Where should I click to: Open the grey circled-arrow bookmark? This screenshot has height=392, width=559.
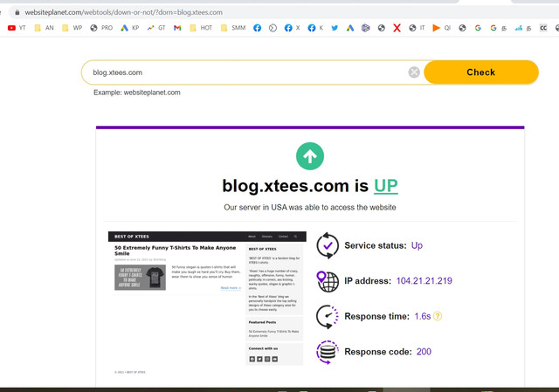(x=273, y=28)
